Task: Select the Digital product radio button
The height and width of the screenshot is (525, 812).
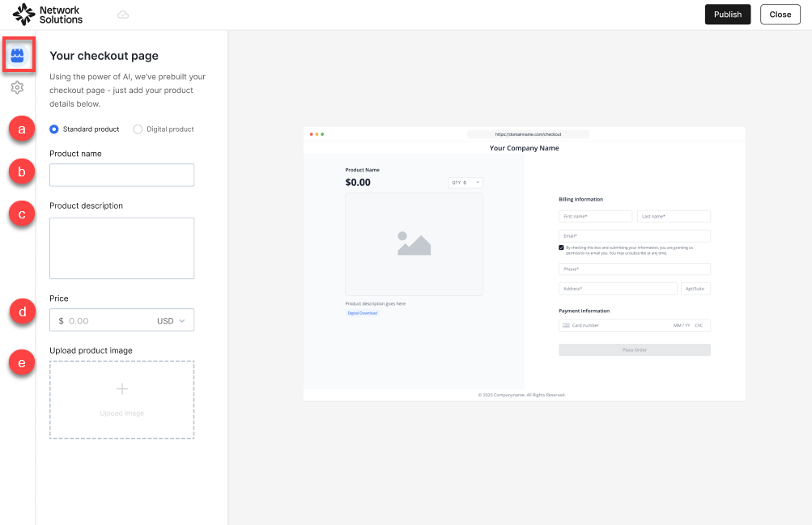Action: [x=138, y=129]
